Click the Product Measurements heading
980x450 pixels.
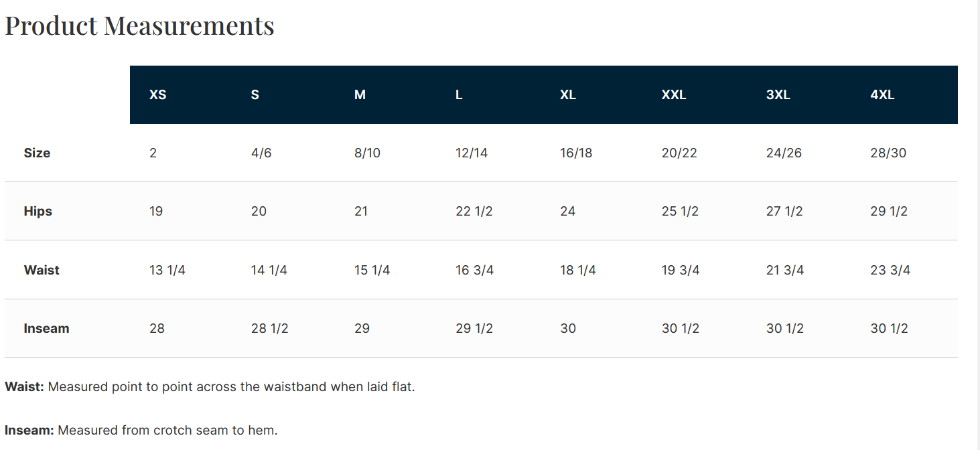click(139, 25)
